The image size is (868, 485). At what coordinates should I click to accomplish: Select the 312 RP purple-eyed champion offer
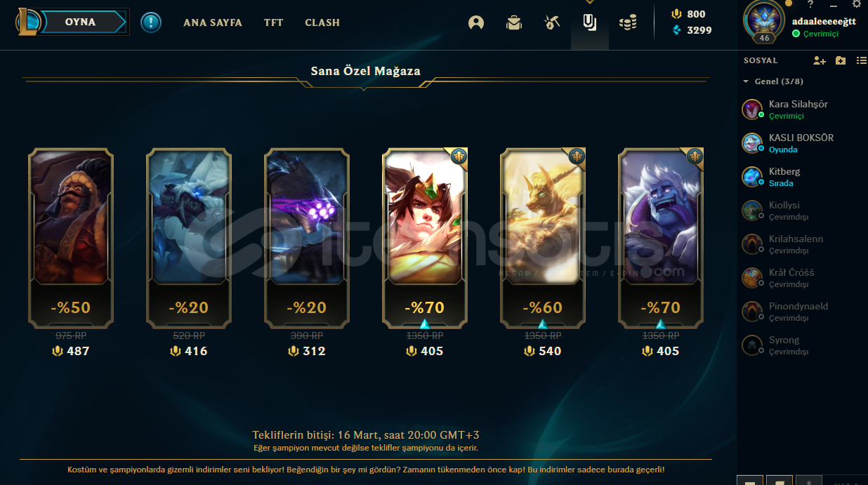tap(307, 238)
